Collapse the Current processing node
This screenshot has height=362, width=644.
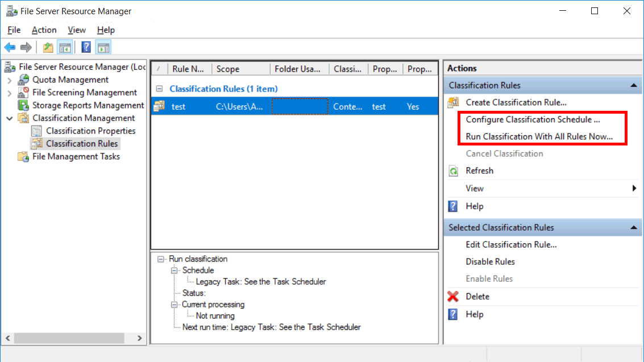[174, 305]
